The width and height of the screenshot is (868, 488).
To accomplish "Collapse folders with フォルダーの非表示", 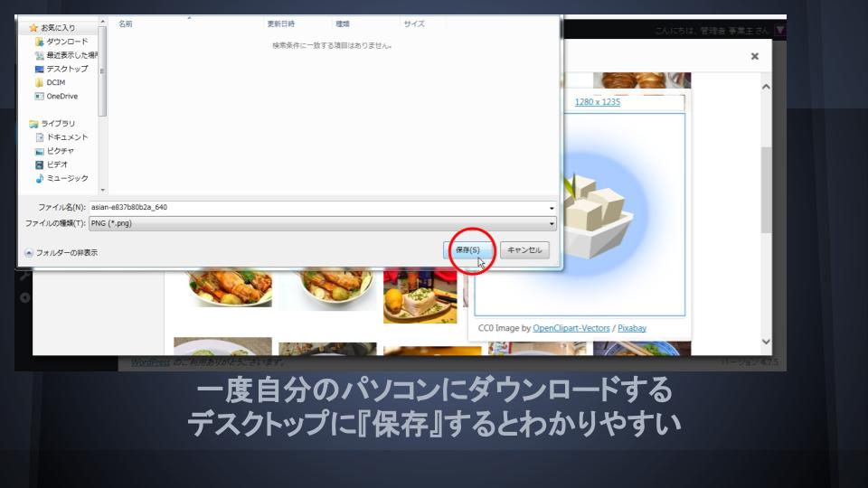I will point(61,253).
